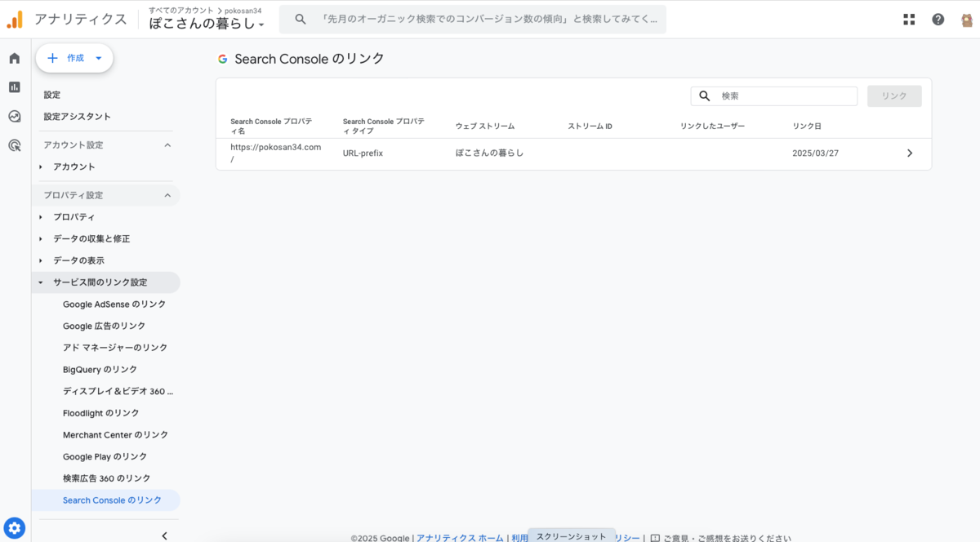Screen dimensions: 980x542
Task: Collapse the プロパティ設定 section
Action: 167,195
